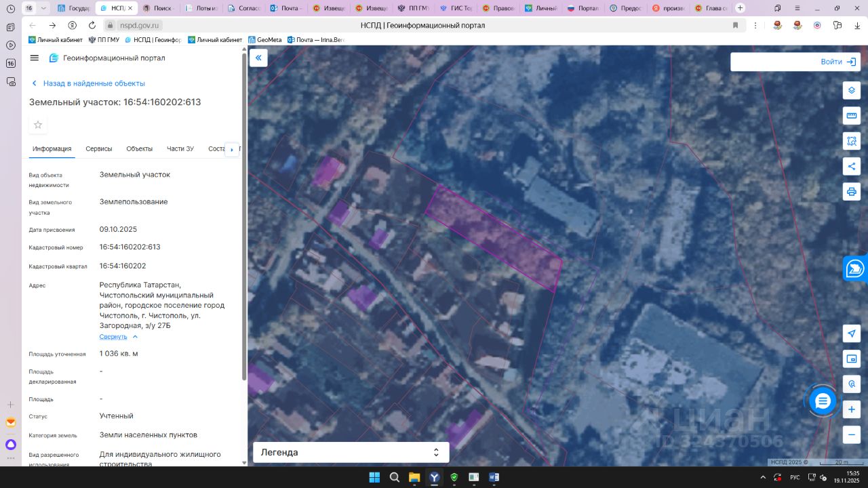The height and width of the screenshot is (488, 868).
Task: Zoom in on the map
Action: tap(852, 409)
